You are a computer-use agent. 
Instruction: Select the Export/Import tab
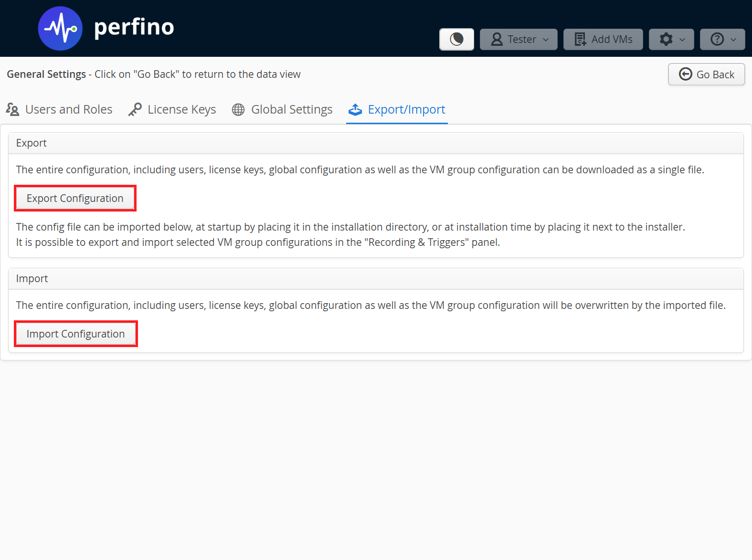point(397,109)
